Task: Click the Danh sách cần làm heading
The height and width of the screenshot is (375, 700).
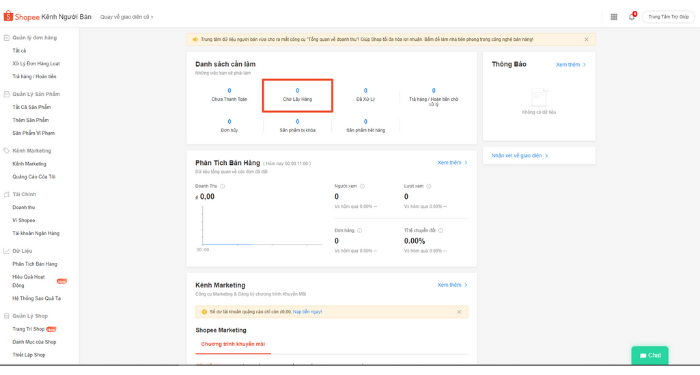Action: (225, 64)
